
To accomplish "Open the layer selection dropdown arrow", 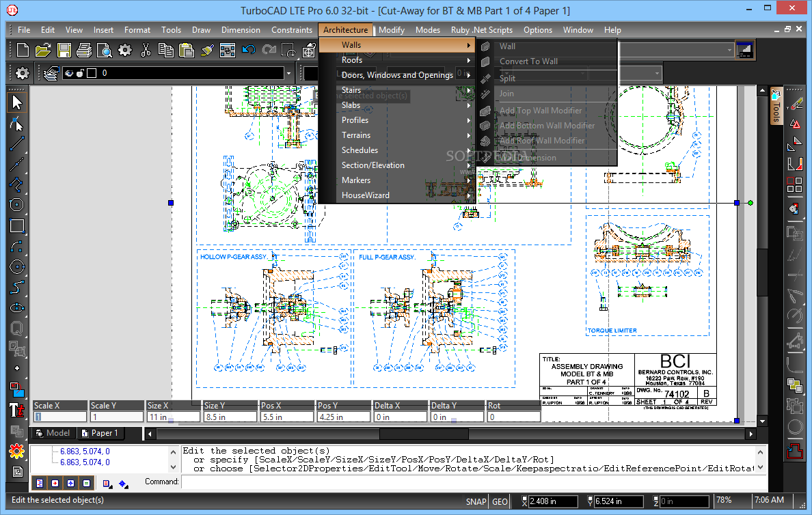I will click(x=288, y=74).
